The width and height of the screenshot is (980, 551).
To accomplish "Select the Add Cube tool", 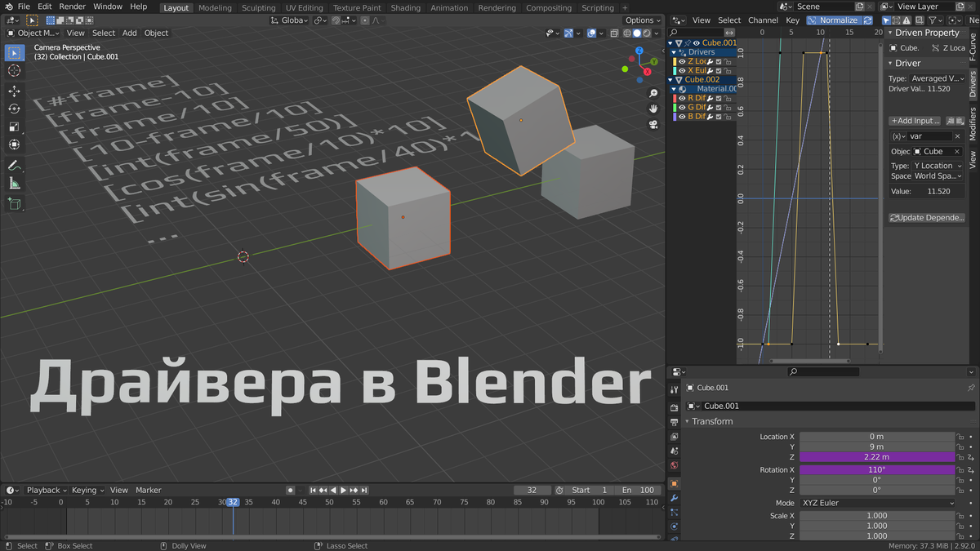I will point(14,204).
